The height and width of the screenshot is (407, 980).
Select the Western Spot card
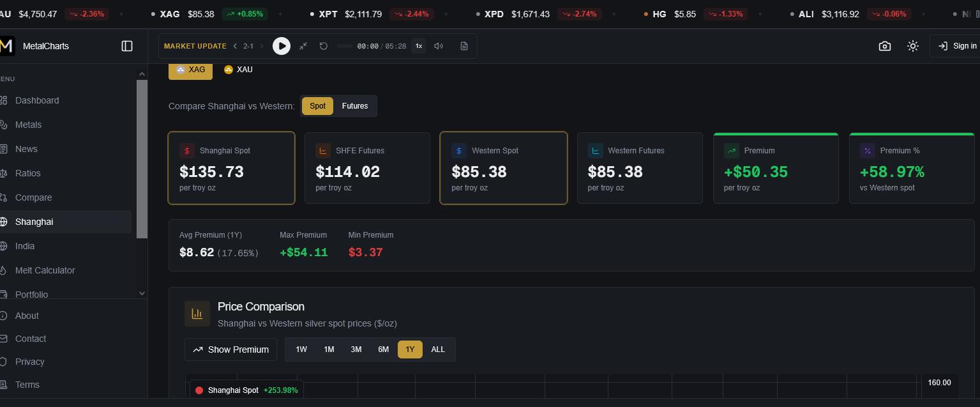[504, 168]
